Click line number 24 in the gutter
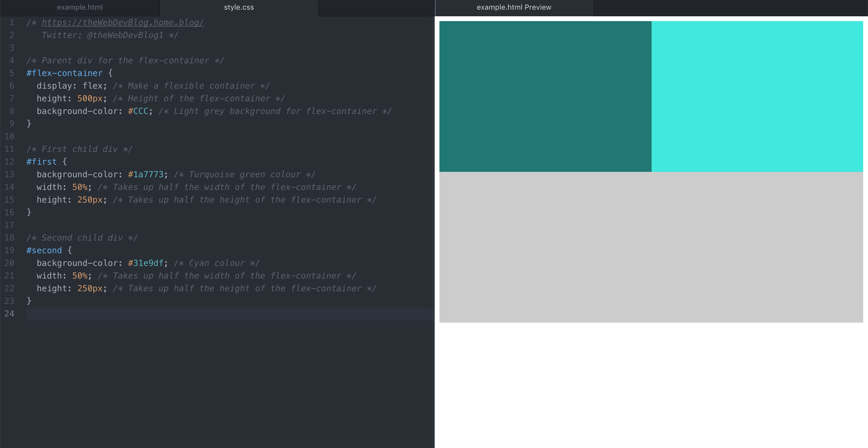The height and width of the screenshot is (448, 868). point(9,314)
